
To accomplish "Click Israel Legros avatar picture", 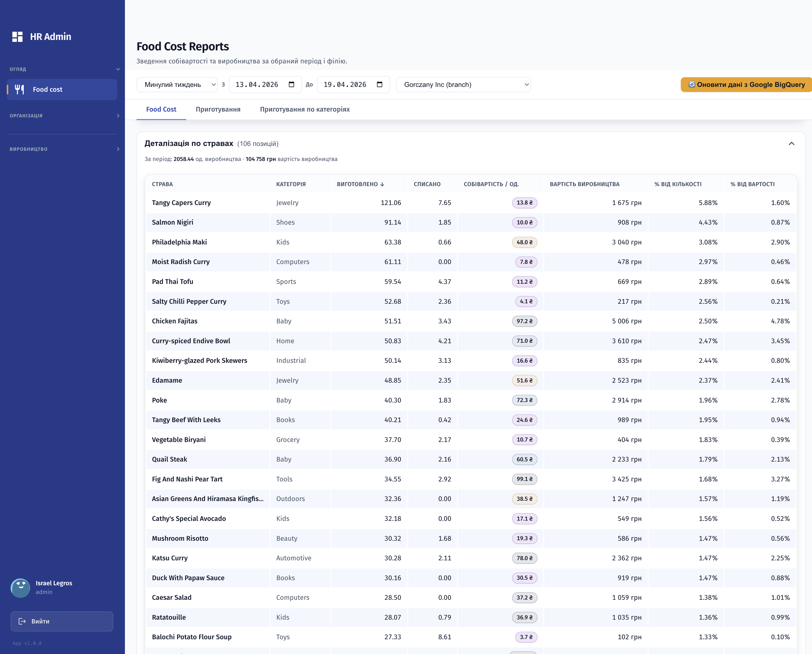I will click(x=20, y=588).
